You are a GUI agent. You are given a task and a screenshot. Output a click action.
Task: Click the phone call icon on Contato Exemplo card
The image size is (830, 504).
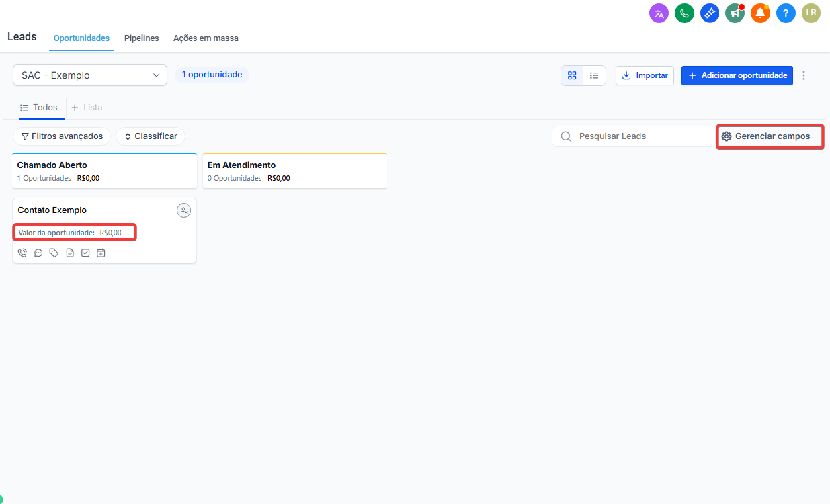tap(22, 253)
